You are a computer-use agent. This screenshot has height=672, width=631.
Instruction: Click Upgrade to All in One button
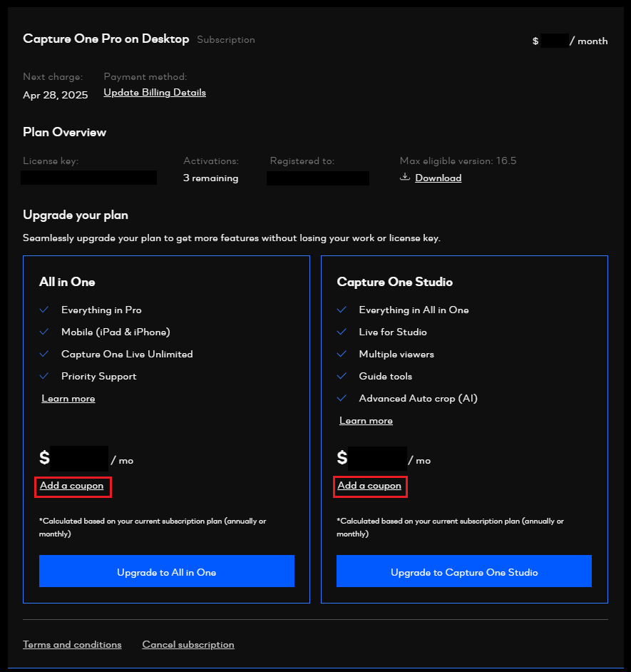click(x=167, y=571)
